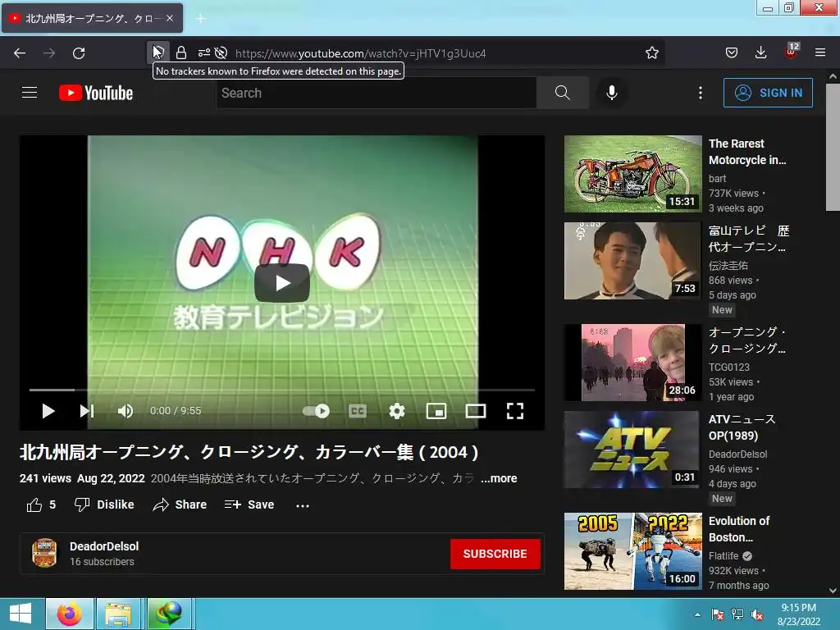Skip to next video in player

pyautogui.click(x=87, y=411)
